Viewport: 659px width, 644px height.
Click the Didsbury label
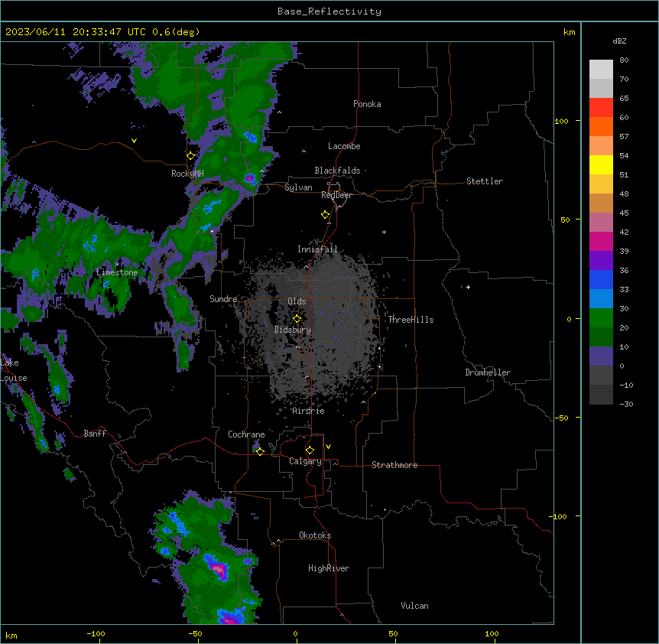[292, 330]
